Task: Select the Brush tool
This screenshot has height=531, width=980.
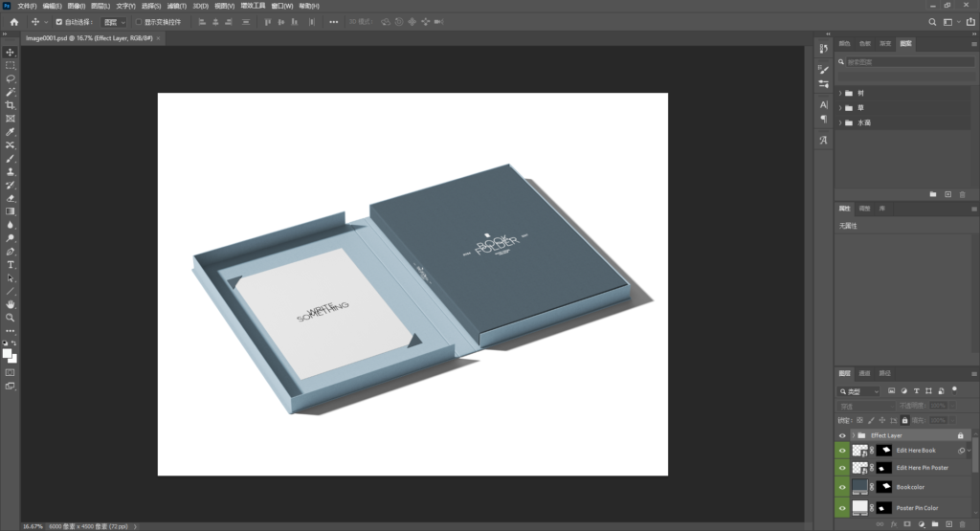Action: tap(10, 159)
